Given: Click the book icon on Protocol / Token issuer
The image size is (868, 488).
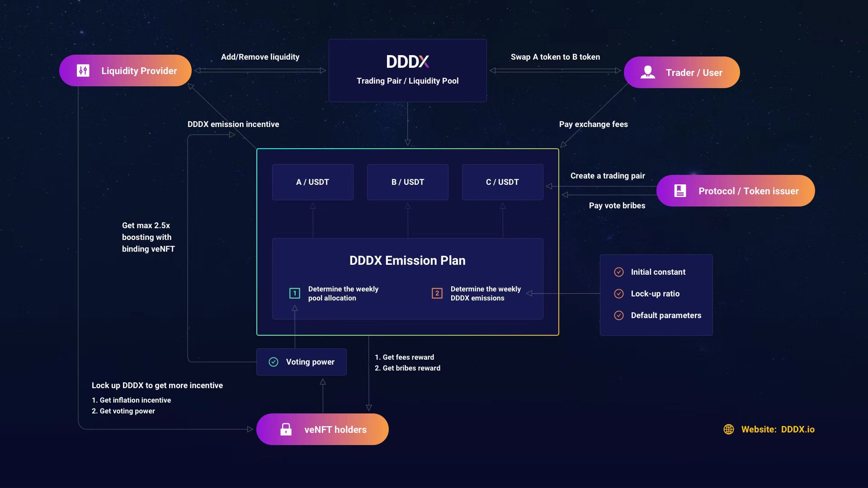Looking at the screenshot, I should pyautogui.click(x=679, y=191).
